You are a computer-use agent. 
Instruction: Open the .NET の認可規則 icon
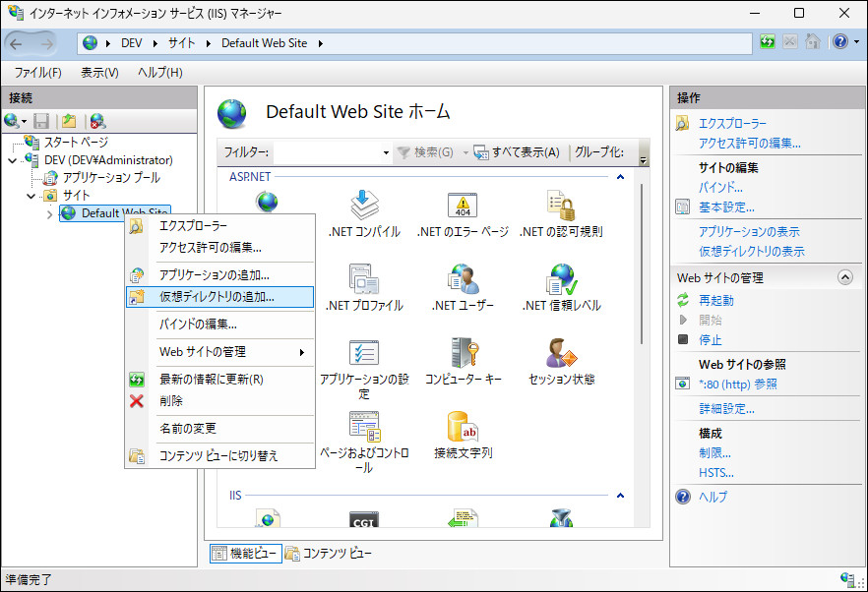(561, 213)
